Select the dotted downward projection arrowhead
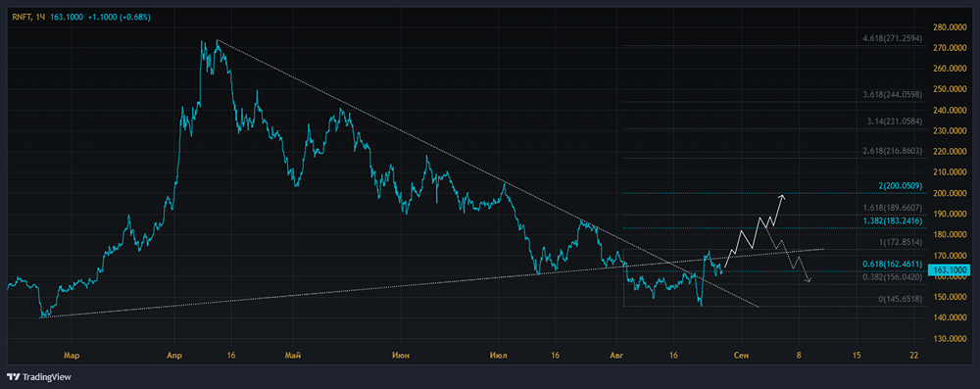Viewport: 980px width, 389px height. (x=808, y=279)
